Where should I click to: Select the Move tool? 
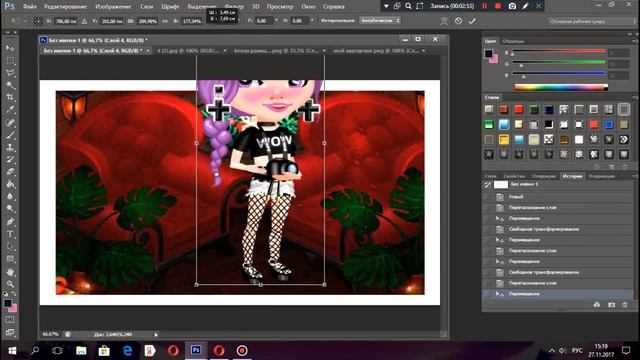tap(10, 48)
